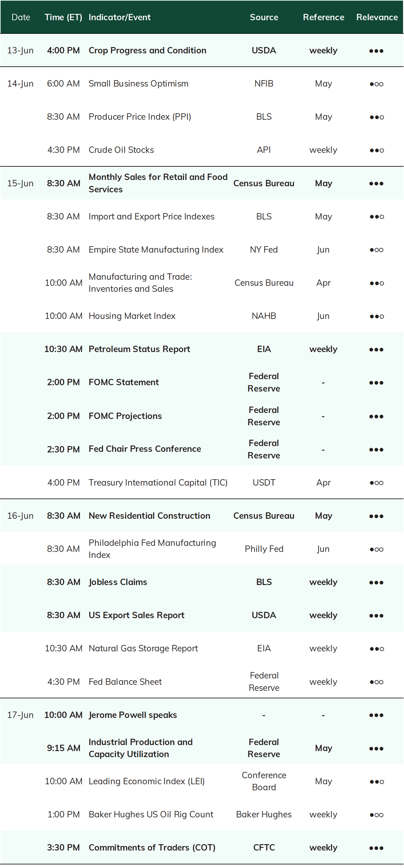The width and height of the screenshot is (404, 868).
Task: Click the Time (ET) column header
Action: click(63, 17)
